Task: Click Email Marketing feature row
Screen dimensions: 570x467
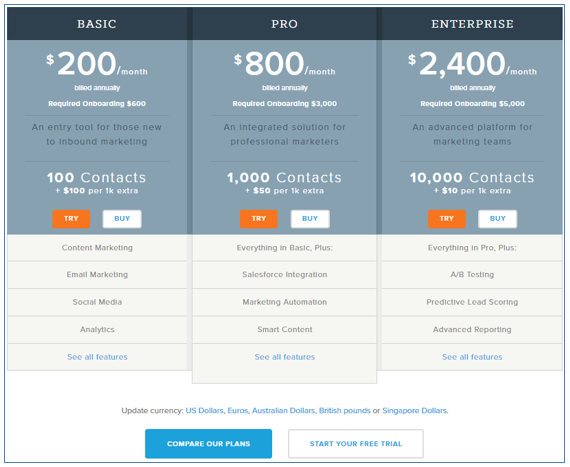Action: point(97,275)
